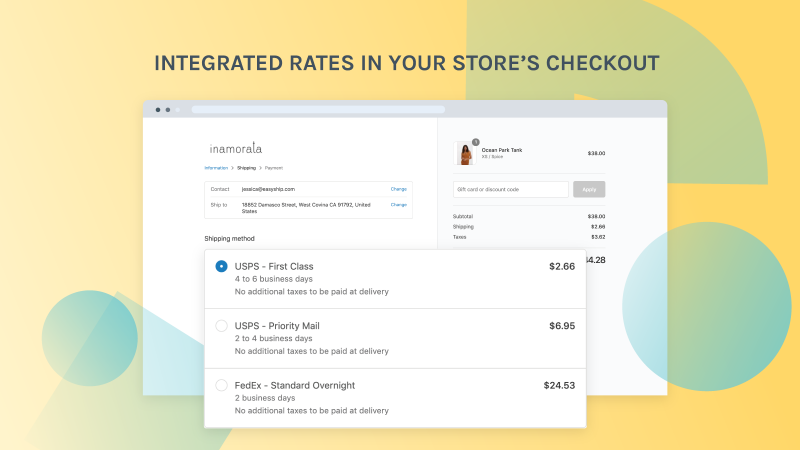Image resolution: width=800 pixels, height=450 pixels.
Task: Click the Shipping method heading
Action: coord(229,238)
